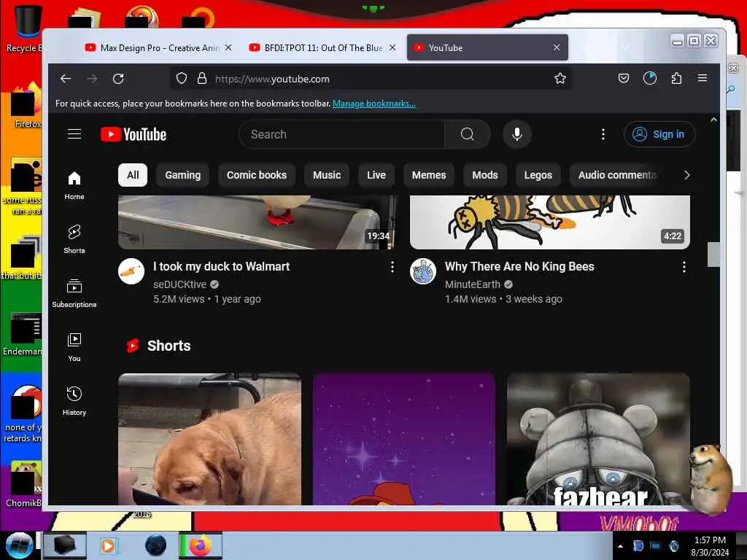The image size is (747, 560).
Task: Open the dog Shorts thumbnail
Action: (x=209, y=439)
